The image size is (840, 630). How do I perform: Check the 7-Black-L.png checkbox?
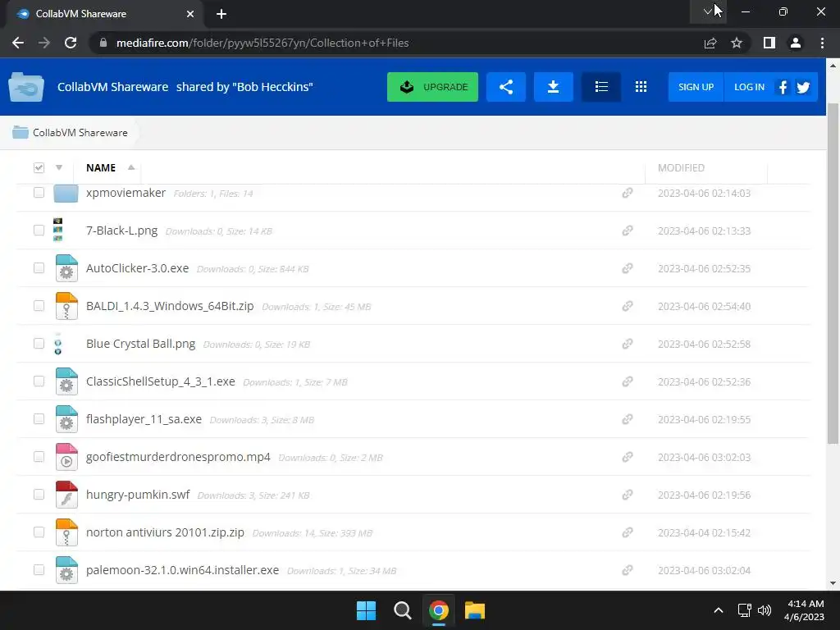(x=39, y=230)
